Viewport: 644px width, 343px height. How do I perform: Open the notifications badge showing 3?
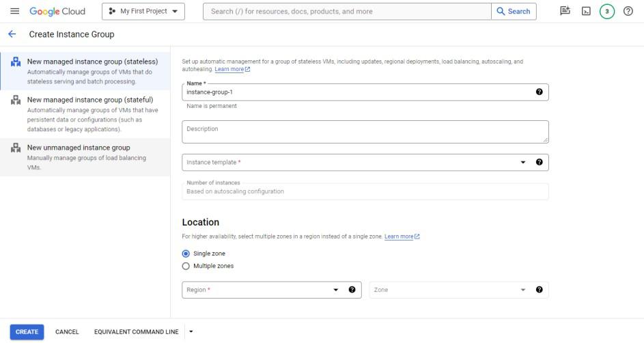point(607,12)
